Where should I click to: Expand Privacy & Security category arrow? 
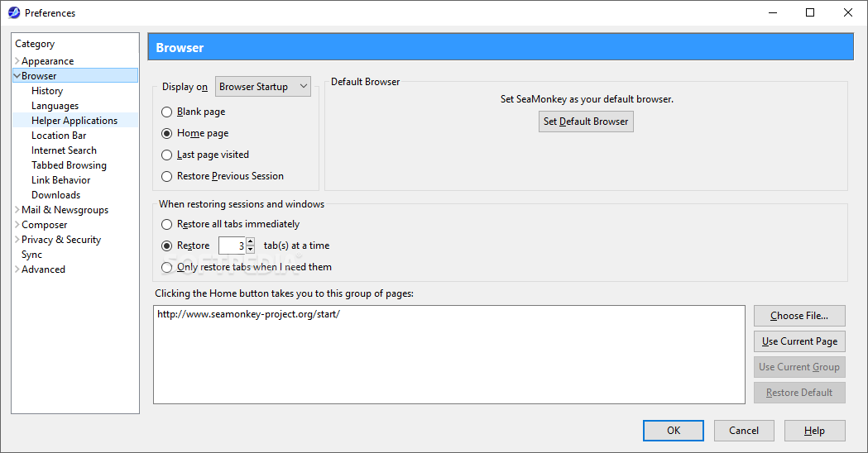17,240
